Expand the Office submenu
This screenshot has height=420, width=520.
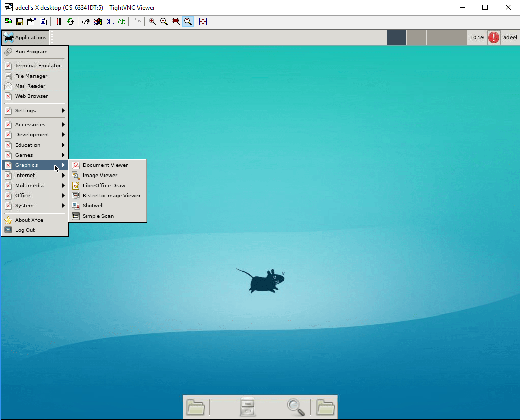point(24,195)
